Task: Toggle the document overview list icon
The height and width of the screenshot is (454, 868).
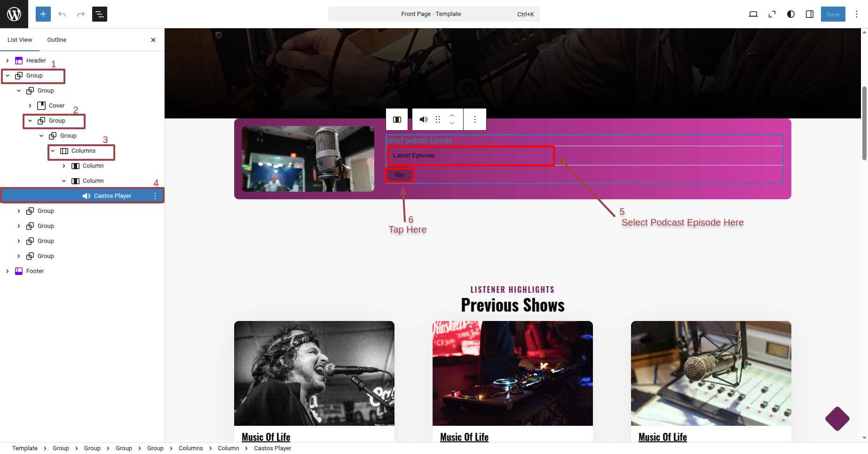Action: click(x=100, y=14)
